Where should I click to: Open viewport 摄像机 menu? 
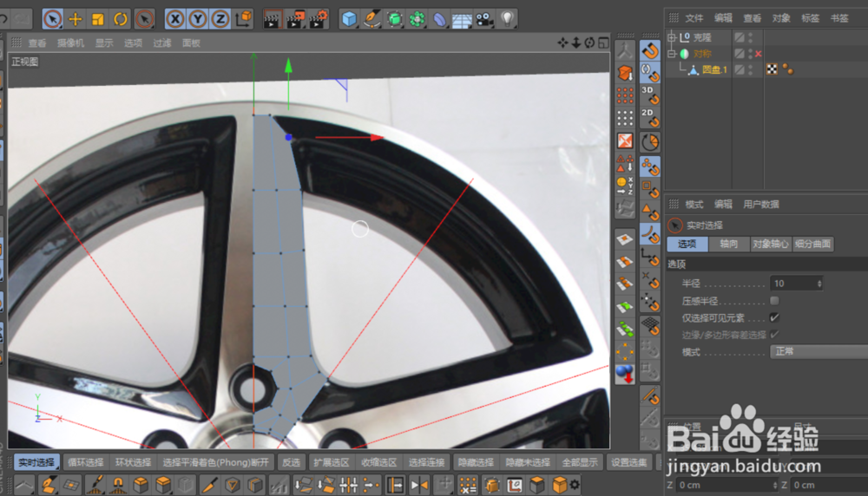(x=71, y=42)
